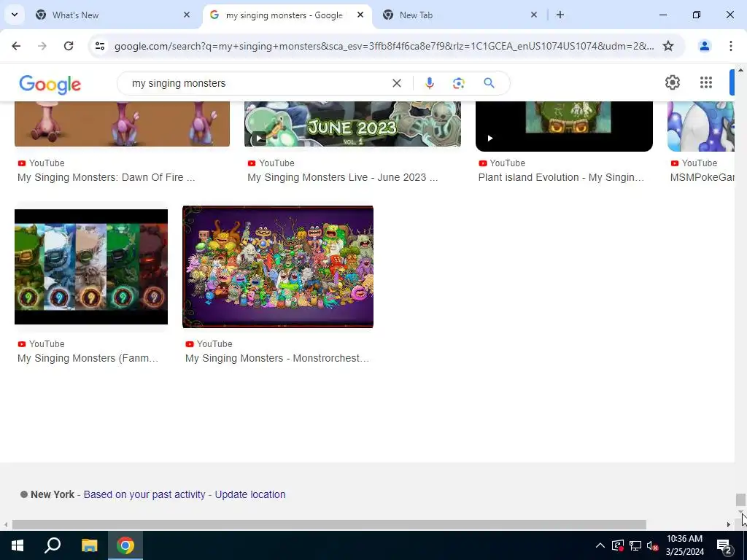Click the horizontal scrollbar thumb
The image size is (747, 560).
click(329, 524)
